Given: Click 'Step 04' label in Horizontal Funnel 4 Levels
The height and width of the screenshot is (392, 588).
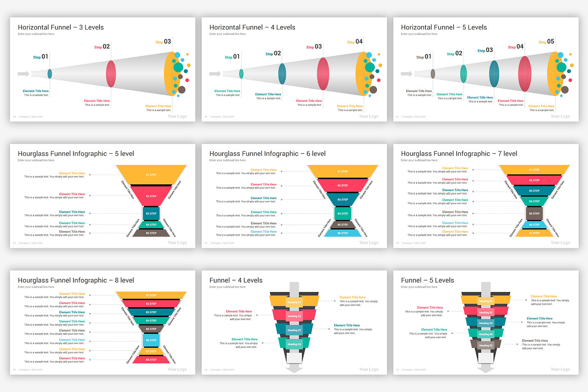Looking at the screenshot, I should (355, 42).
